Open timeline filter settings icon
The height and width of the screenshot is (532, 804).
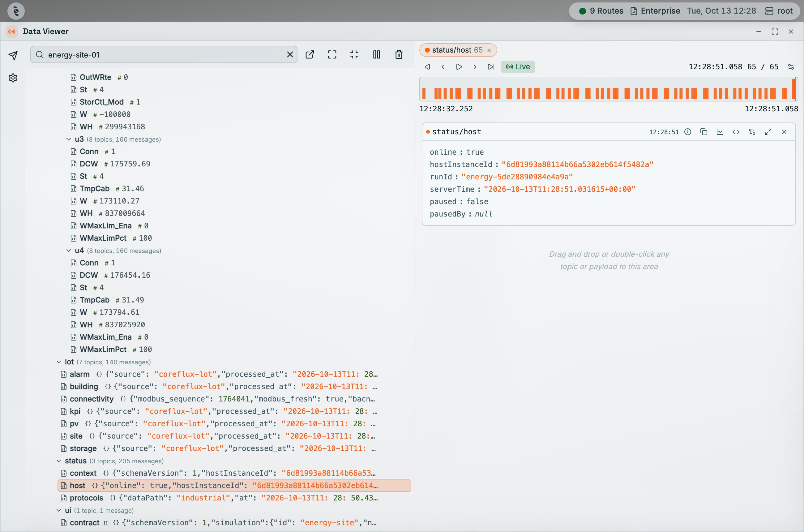(791, 67)
